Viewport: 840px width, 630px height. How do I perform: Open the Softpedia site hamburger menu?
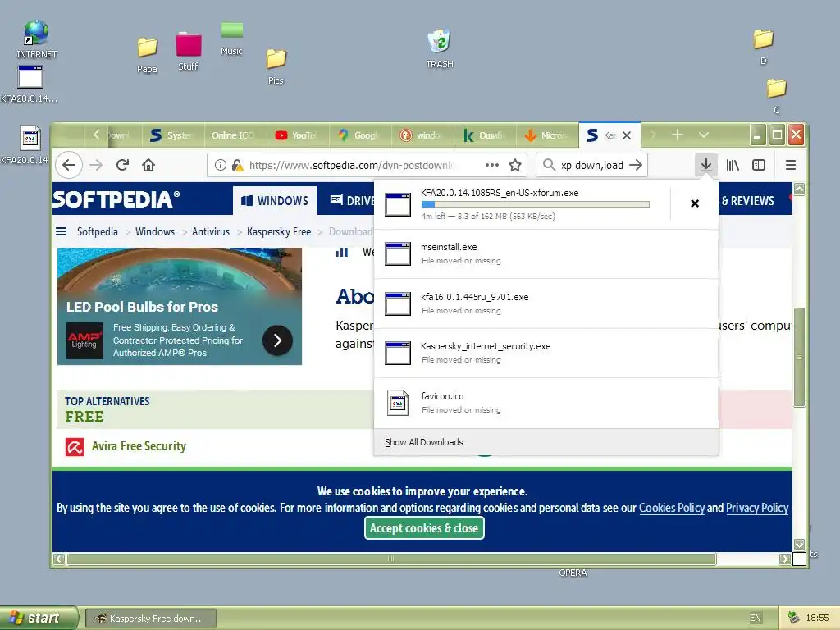[61, 231]
